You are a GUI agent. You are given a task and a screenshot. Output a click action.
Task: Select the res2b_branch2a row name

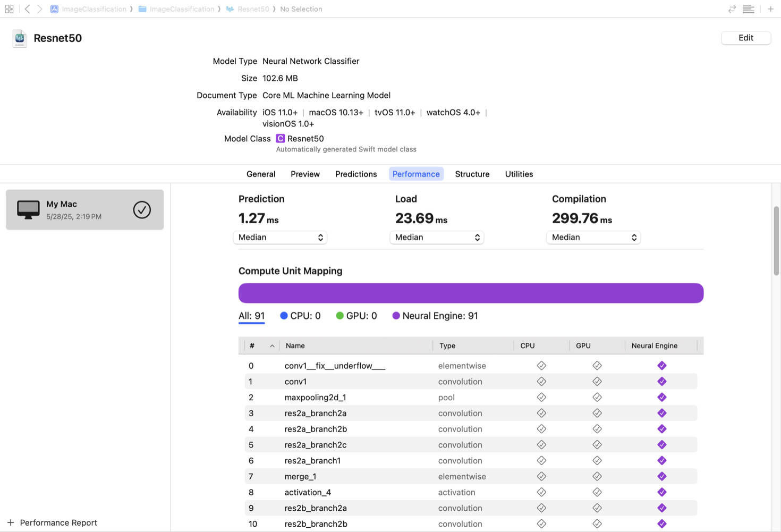tap(316, 508)
